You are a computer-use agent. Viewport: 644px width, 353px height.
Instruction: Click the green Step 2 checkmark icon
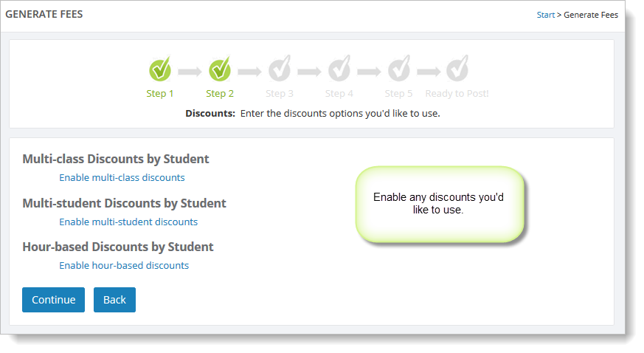[220, 69]
